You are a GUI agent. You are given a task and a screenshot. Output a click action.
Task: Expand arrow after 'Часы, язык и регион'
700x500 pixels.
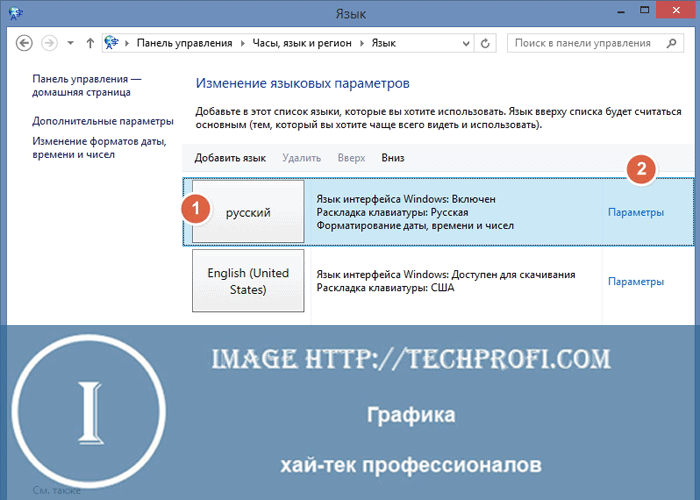tap(362, 43)
